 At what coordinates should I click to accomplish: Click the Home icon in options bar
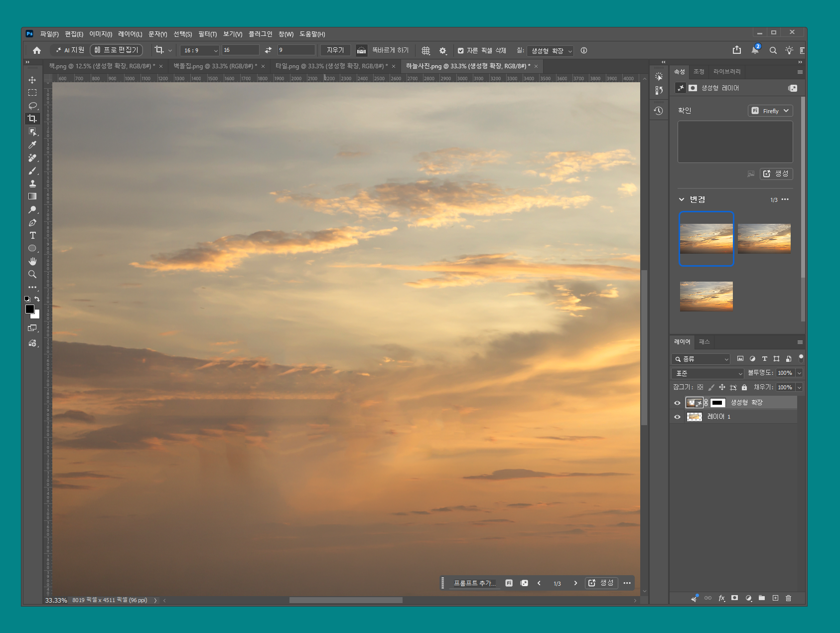point(37,50)
